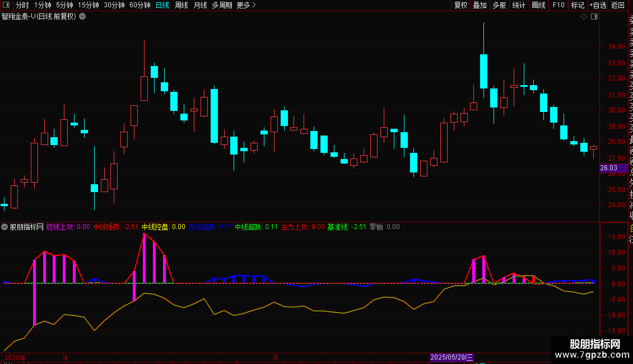Open 多股 multi-stock view

point(499,5)
